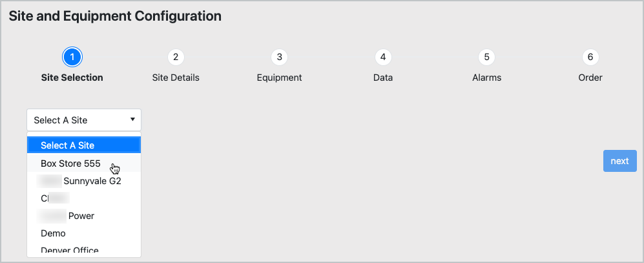Click step 5 circle icon
The width and height of the screenshot is (644, 263).
tap(486, 58)
